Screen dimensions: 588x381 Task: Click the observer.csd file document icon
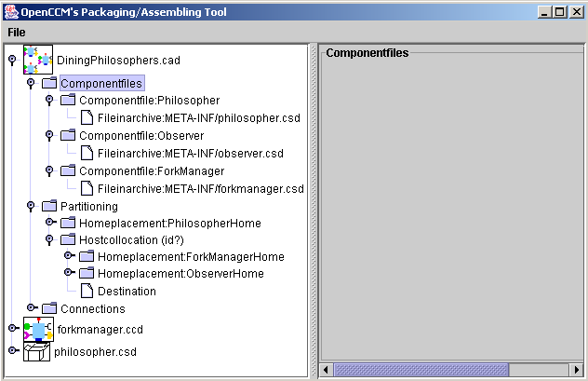(87, 153)
